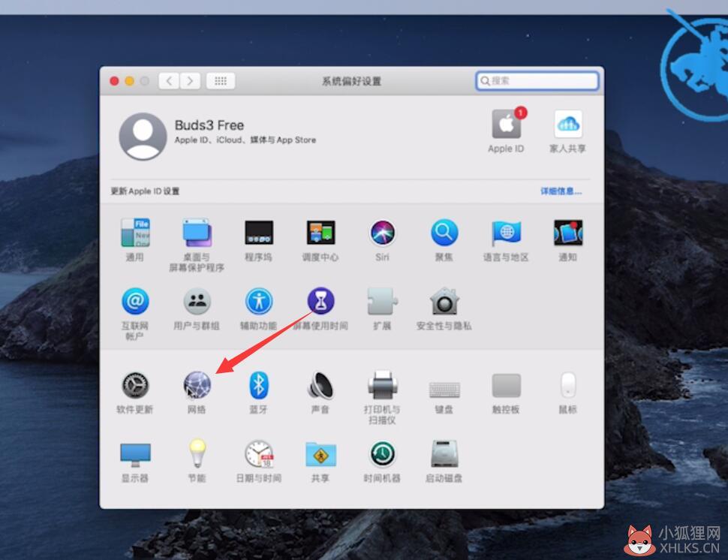Open Displays (显示器) preferences

pyautogui.click(x=134, y=454)
